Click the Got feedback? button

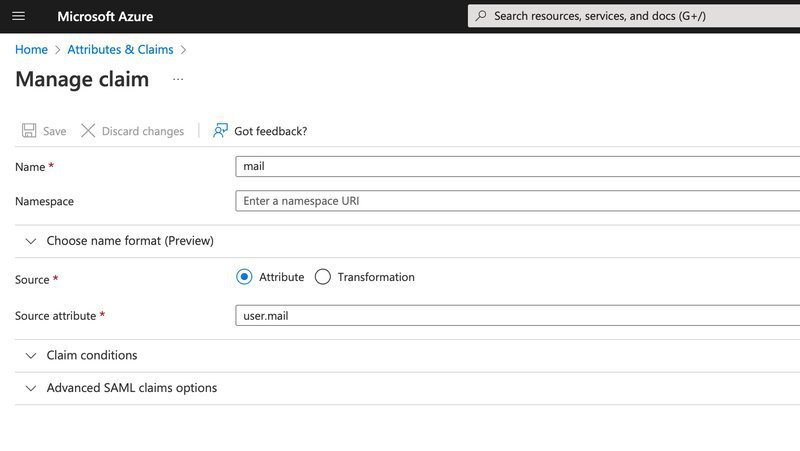(x=270, y=131)
